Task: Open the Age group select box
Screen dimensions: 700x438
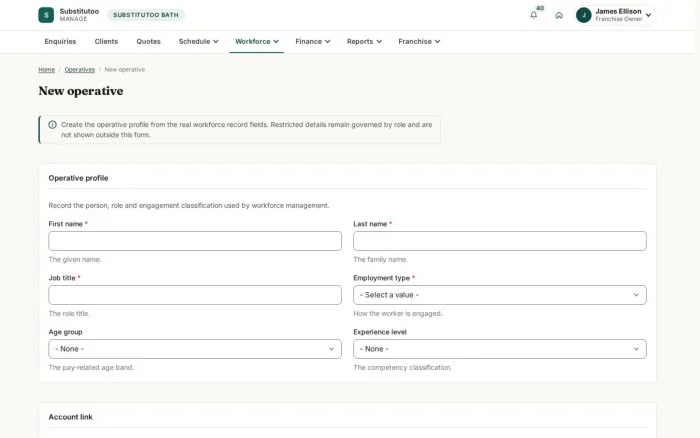Action: (x=195, y=349)
